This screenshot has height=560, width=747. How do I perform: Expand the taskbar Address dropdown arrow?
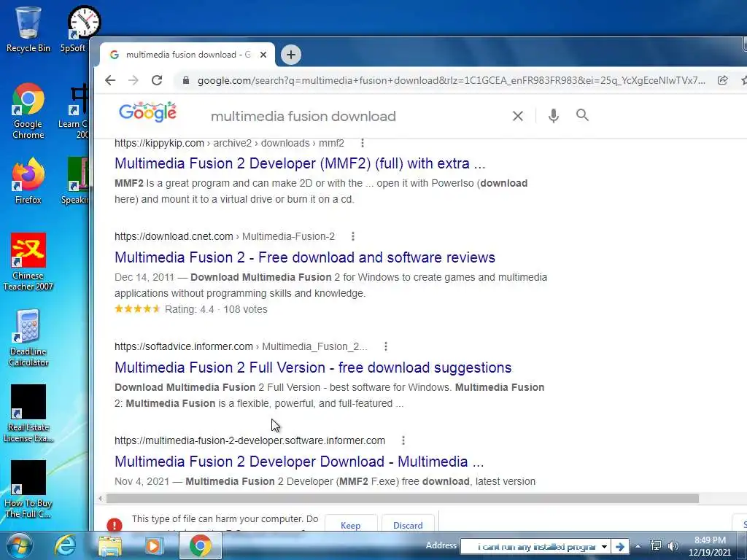point(604,547)
